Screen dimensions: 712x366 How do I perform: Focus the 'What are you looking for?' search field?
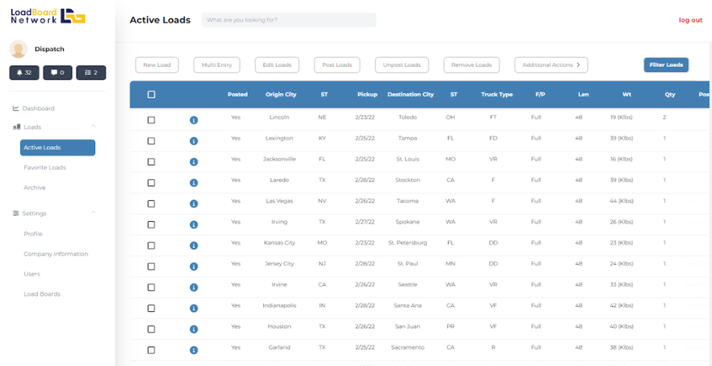(289, 20)
